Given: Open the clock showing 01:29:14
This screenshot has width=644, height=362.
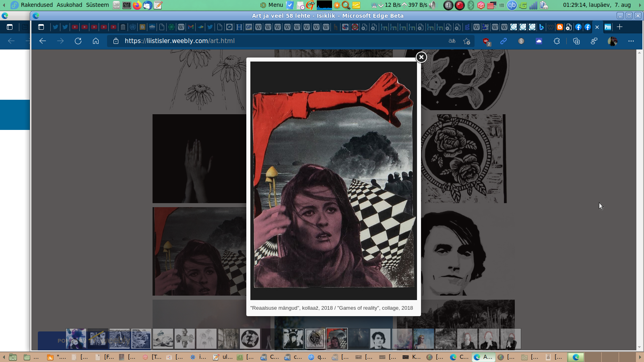Looking at the screenshot, I should pyautogui.click(x=597, y=5).
